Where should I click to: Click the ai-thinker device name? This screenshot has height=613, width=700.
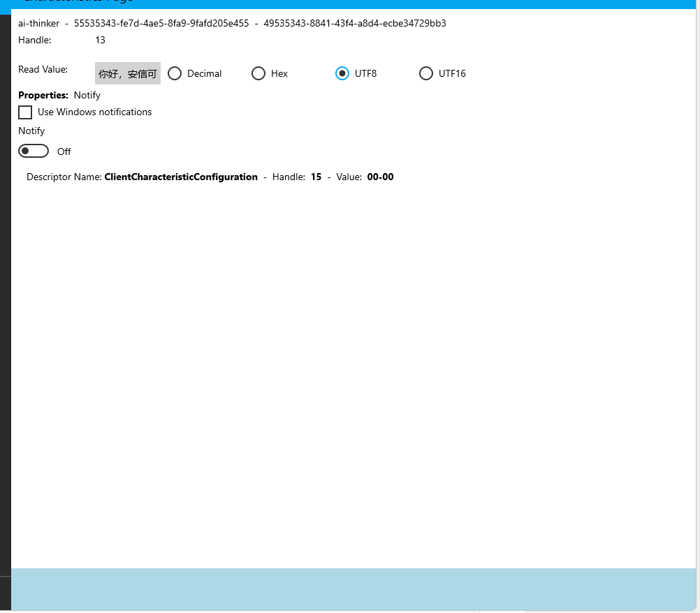pyautogui.click(x=39, y=23)
